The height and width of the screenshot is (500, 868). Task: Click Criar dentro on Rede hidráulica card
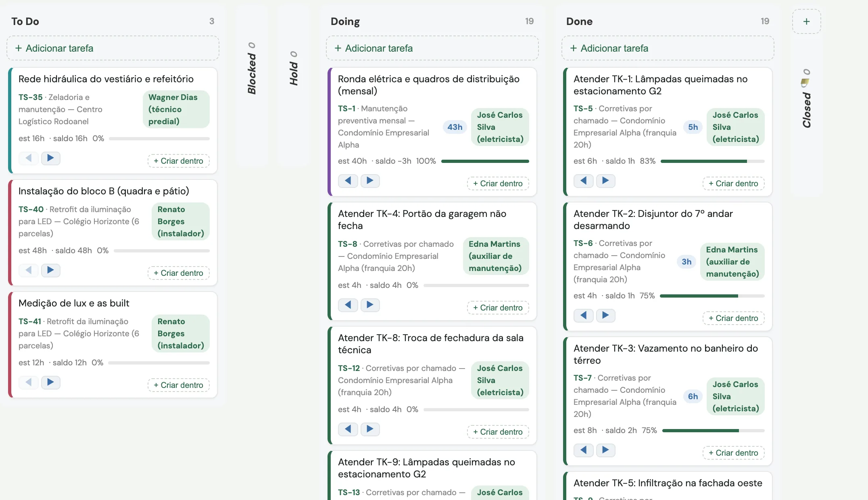click(x=179, y=161)
